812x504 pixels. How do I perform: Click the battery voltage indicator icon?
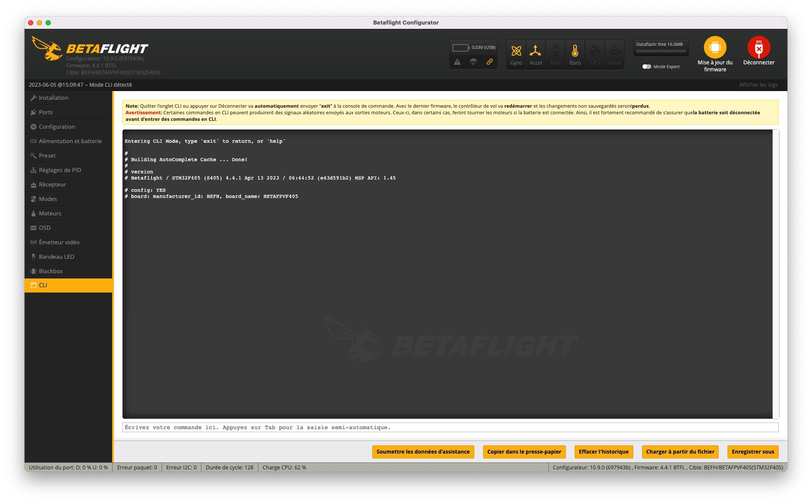(x=460, y=47)
